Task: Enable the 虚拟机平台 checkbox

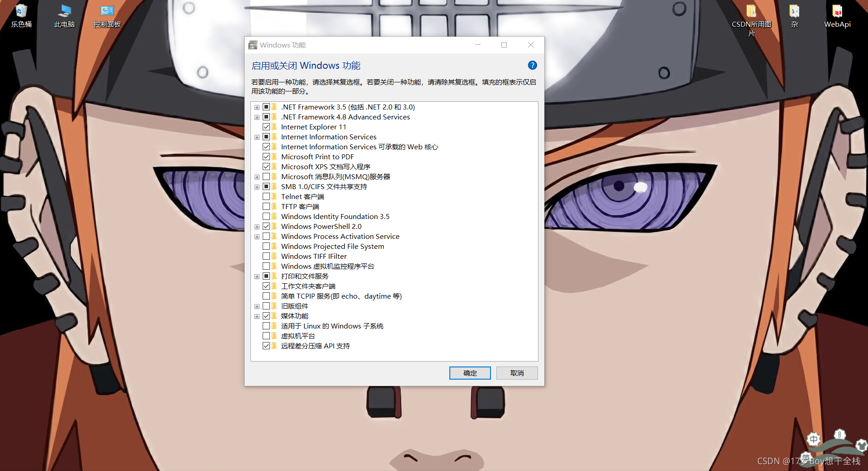Action: point(266,336)
